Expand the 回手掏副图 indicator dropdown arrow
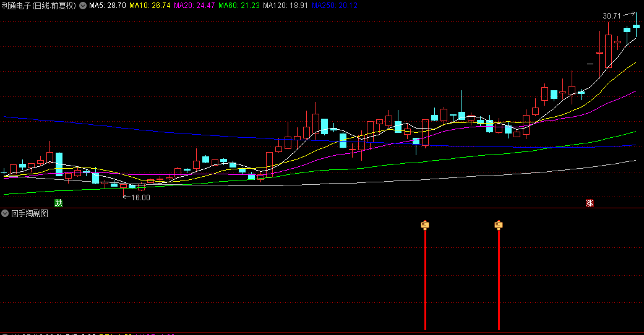Image resolution: width=644 pixels, height=335 pixels. tap(5, 213)
